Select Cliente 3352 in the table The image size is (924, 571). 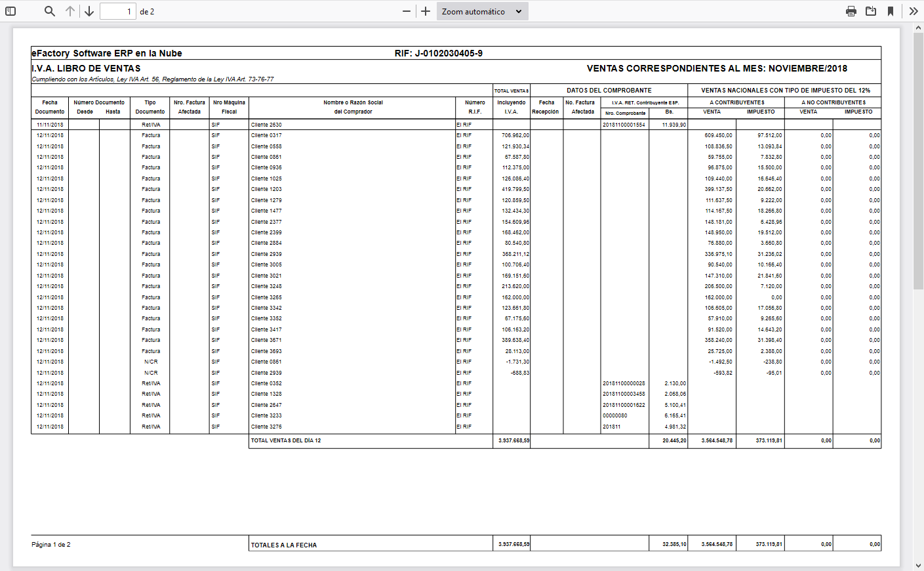[x=266, y=318]
